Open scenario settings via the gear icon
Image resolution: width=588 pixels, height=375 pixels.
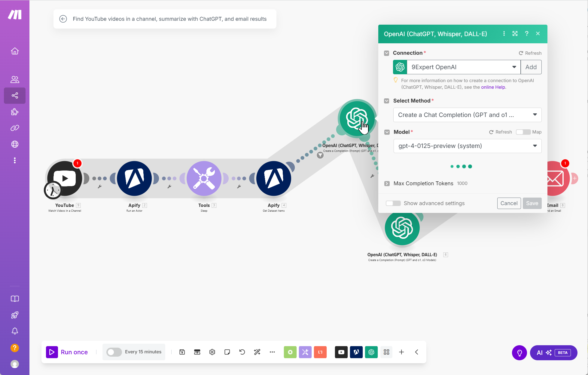(x=212, y=352)
